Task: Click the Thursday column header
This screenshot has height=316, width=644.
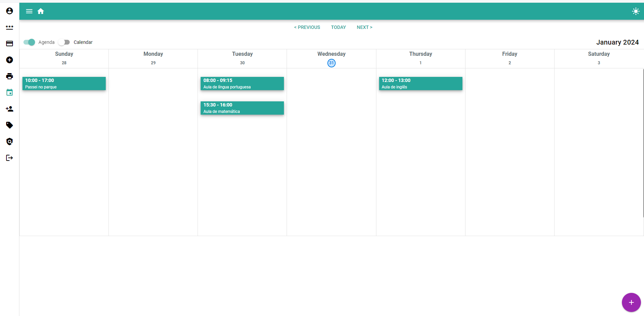Action: (x=421, y=54)
